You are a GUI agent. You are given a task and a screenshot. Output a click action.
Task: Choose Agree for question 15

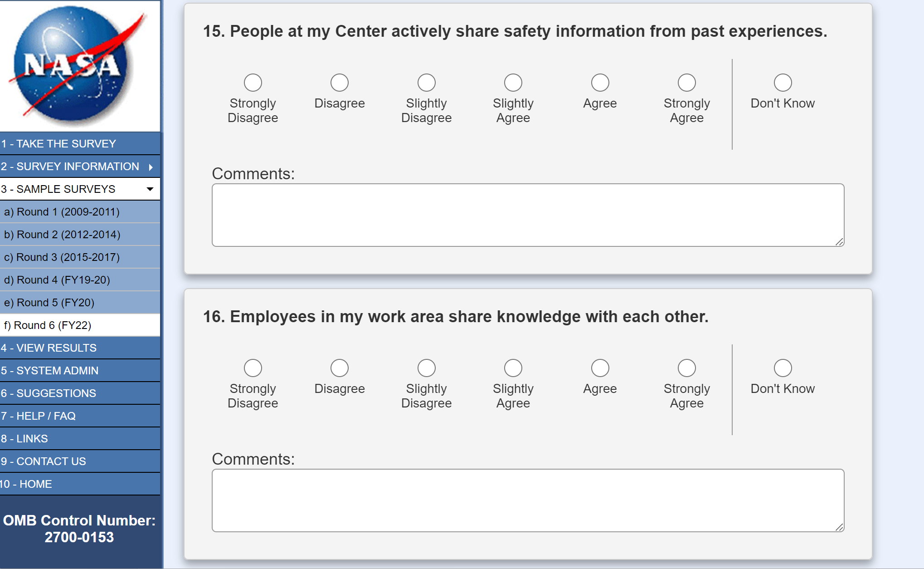[600, 83]
